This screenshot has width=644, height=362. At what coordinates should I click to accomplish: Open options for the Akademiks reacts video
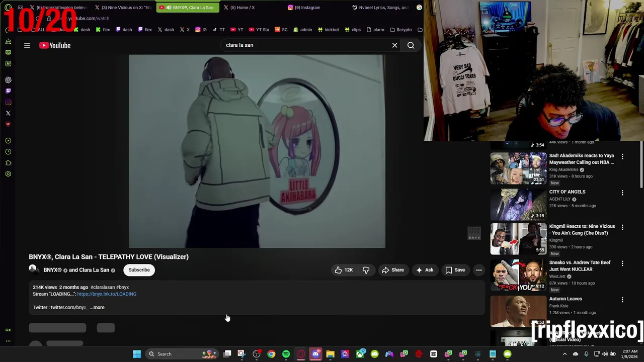pos(622,156)
